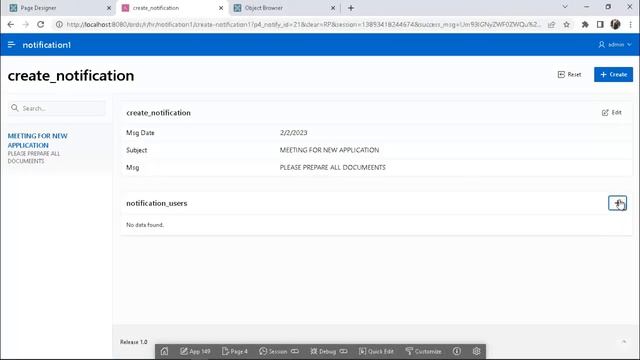Go to Home in developer toolbar
The image size is (640, 360).
[x=164, y=351]
